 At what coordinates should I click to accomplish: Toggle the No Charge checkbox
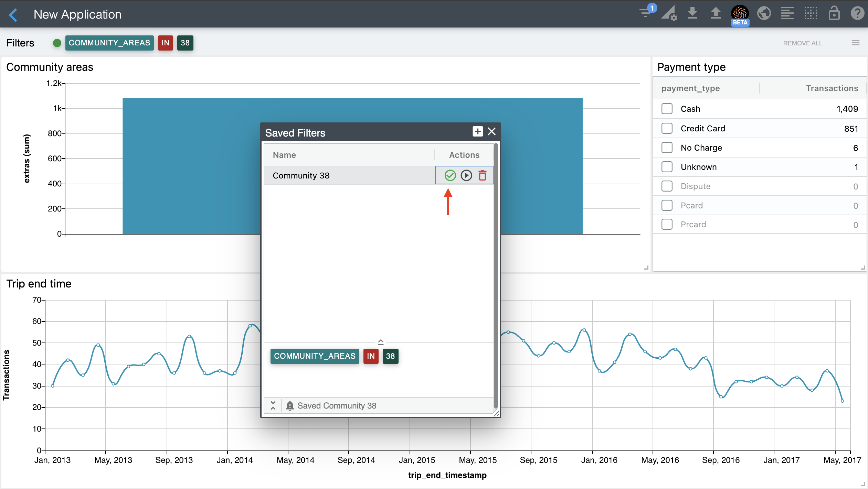point(667,148)
